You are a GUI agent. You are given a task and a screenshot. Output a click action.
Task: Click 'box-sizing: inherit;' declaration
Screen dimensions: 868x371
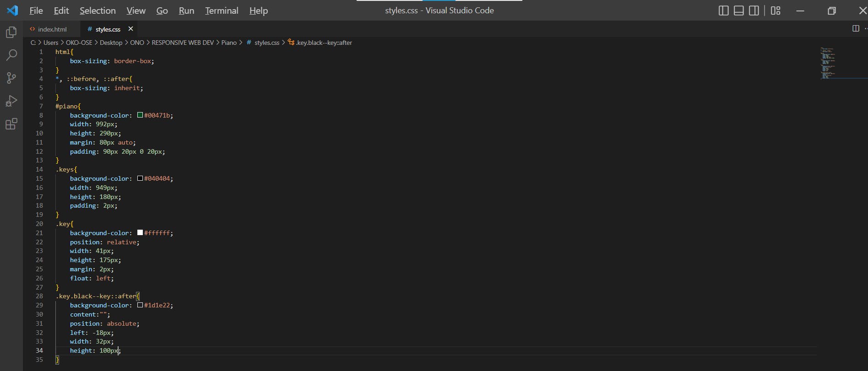click(x=107, y=88)
